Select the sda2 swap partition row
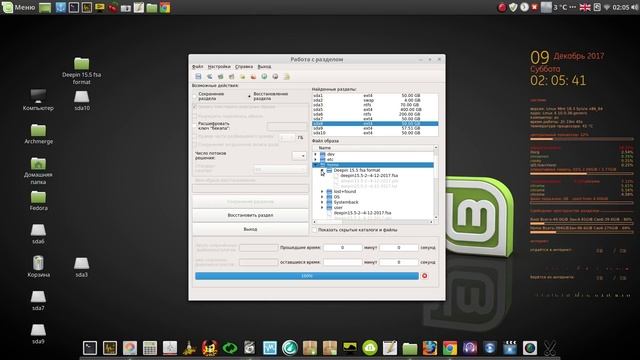Screen dimensions: 640x360 click(375, 100)
